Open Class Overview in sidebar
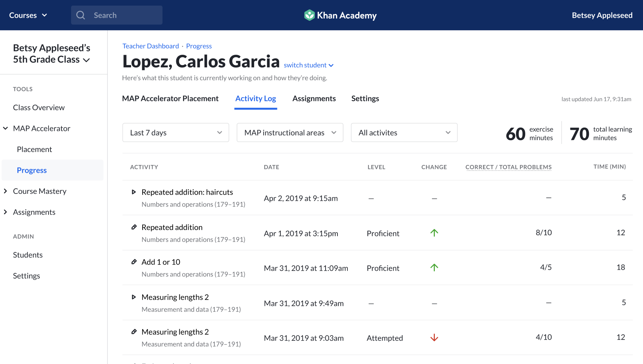The image size is (643, 364). click(x=39, y=108)
